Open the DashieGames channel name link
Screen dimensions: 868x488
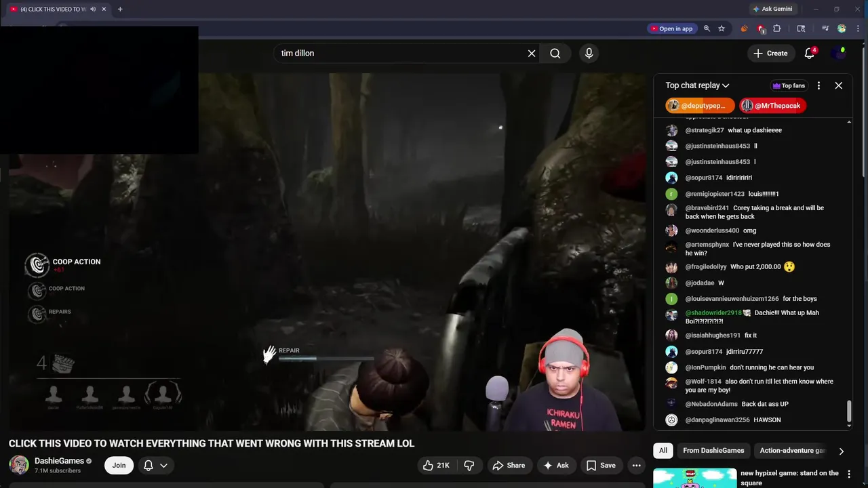click(x=59, y=461)
